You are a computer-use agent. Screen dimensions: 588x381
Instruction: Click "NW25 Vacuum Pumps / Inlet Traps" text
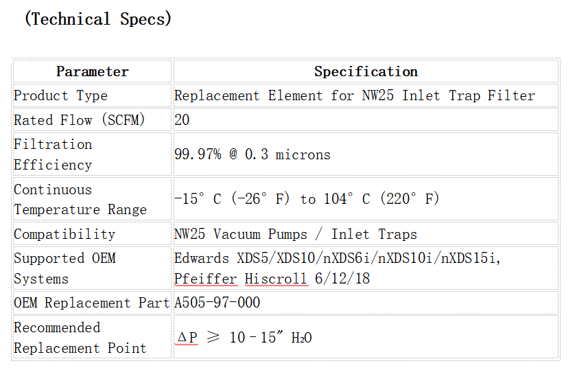tap(295, 234)
